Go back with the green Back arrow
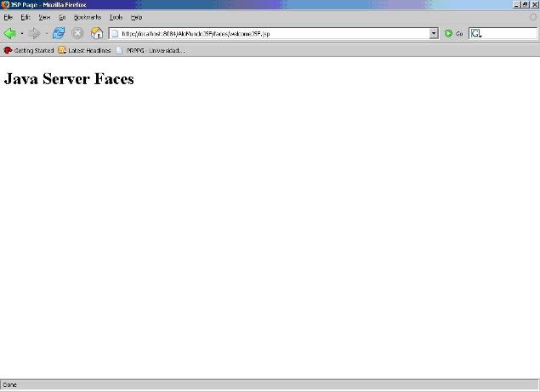This screenshot has height=392, width=540. coord(10,33)
